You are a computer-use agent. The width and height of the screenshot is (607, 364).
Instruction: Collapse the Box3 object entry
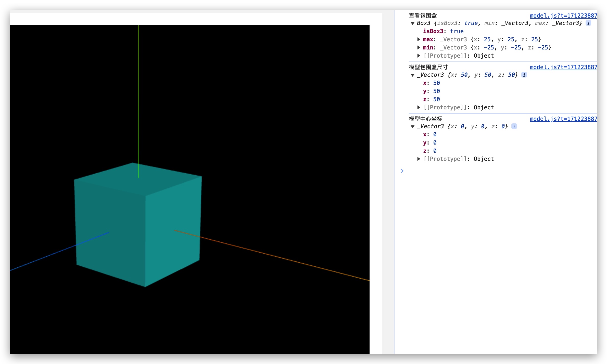click(x=412, y=23)
